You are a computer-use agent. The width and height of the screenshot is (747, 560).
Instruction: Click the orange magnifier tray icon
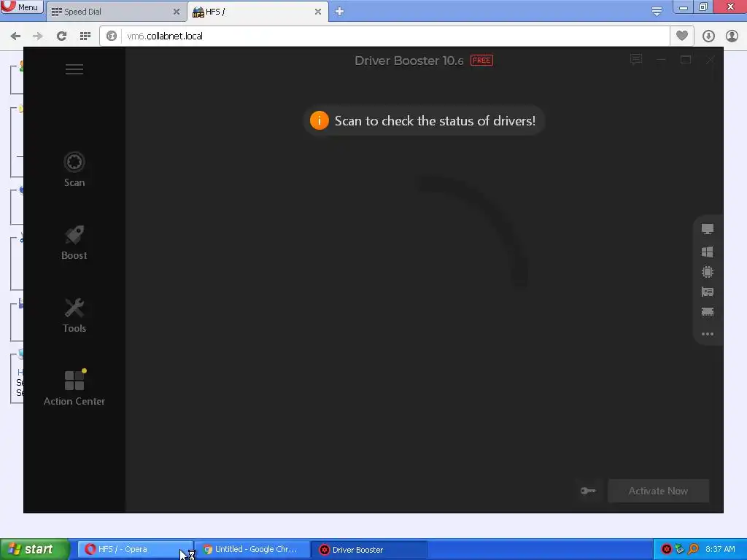click(x=693, y=550)
